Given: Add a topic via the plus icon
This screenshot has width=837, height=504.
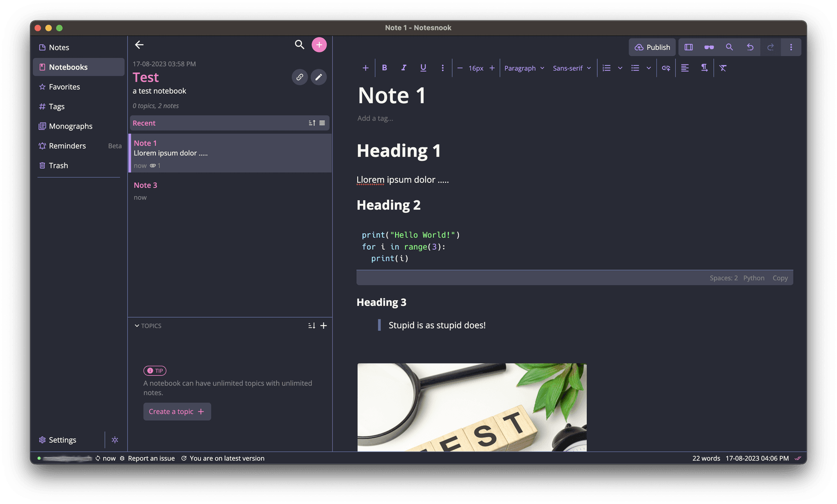Looking at the screenshot, I should pos(324,326).
